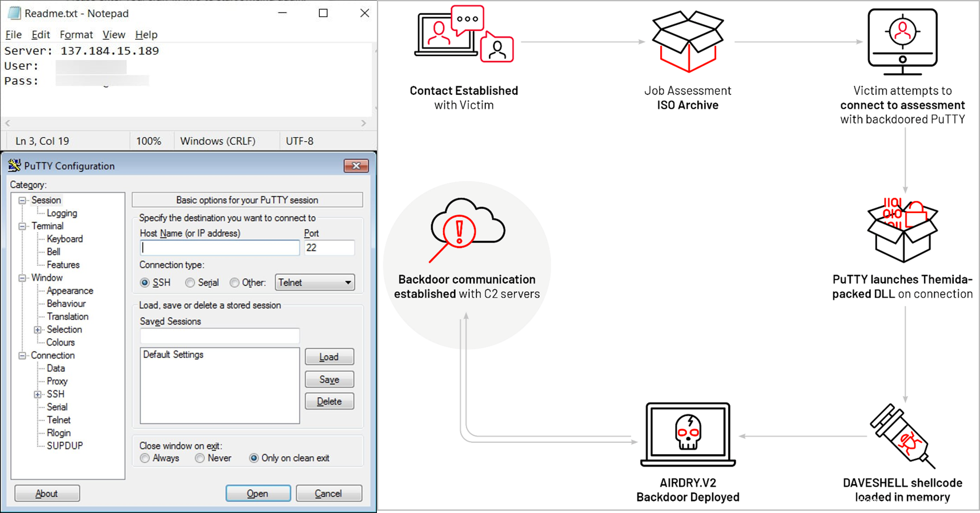
Task: Minimize the Notepad window
Action: [282, 13]
